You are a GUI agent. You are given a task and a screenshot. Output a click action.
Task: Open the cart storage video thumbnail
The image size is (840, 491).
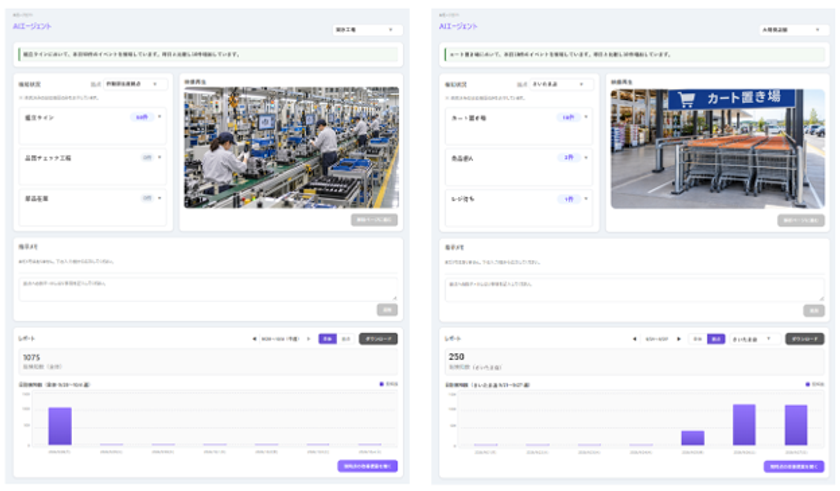(718, 148)
